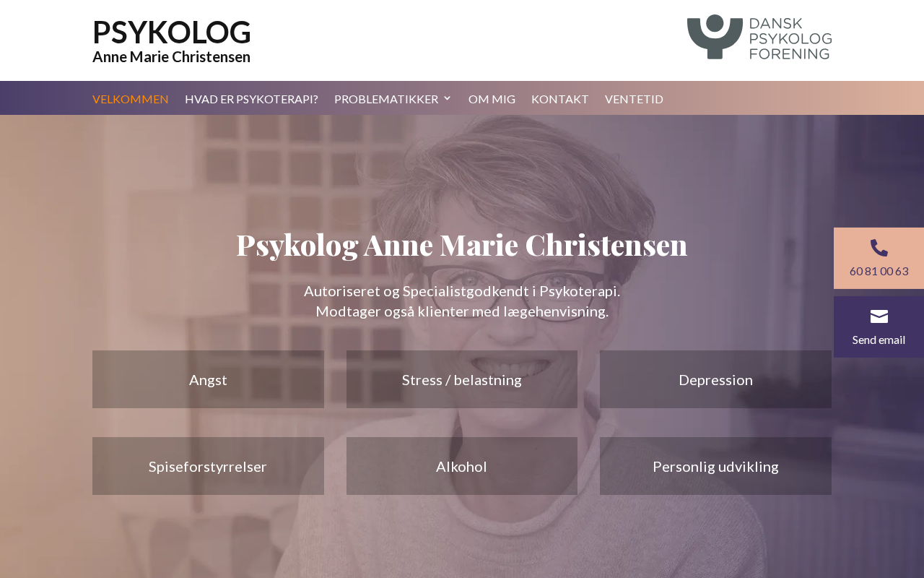The image size is (924, 578).
Task: Click the Send email label
Action: click(x=879, y=340)
